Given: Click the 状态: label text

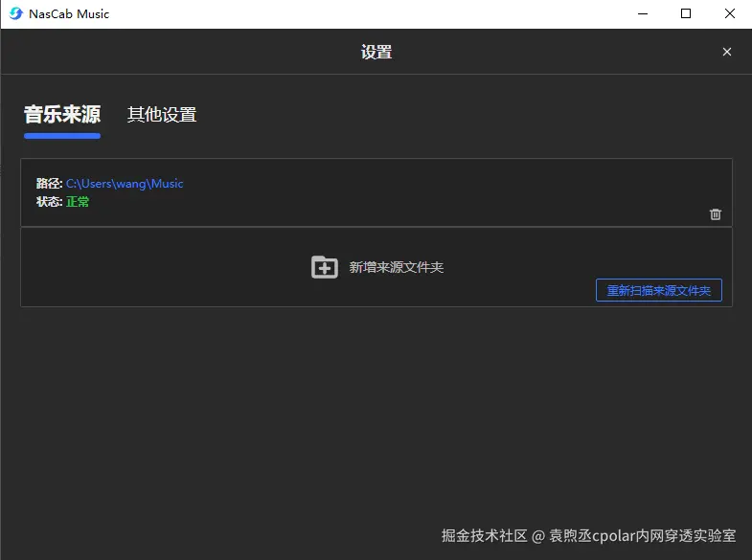Looking at the screenshot, I should pos(50,202).
